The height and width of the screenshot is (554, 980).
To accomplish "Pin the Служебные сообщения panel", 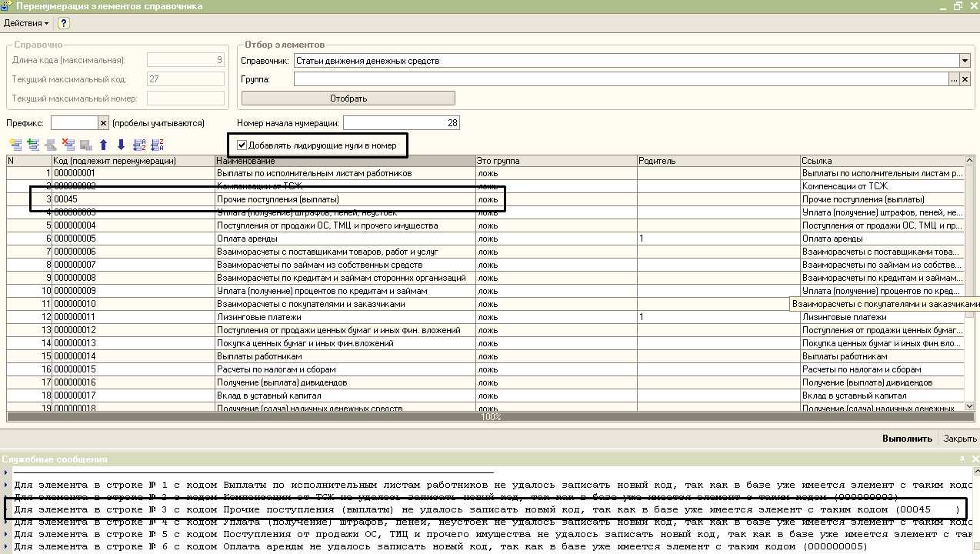I will point(961,459).
